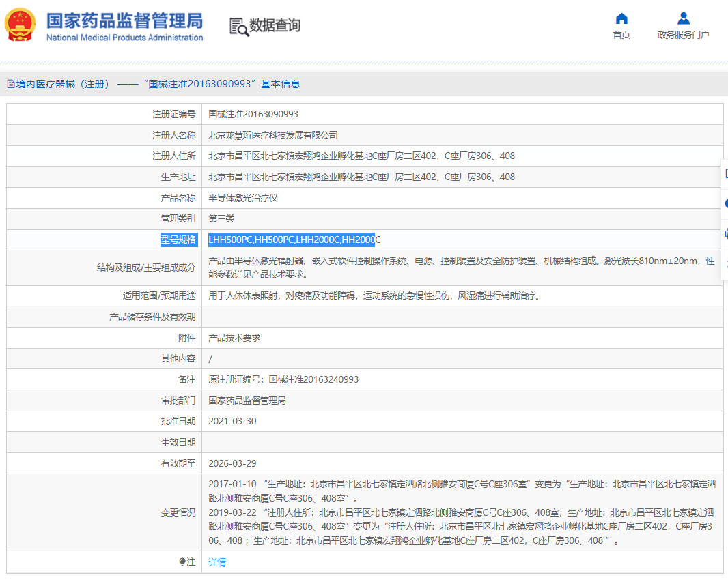Click the slash value in 其他内容 row

(211, 359)
